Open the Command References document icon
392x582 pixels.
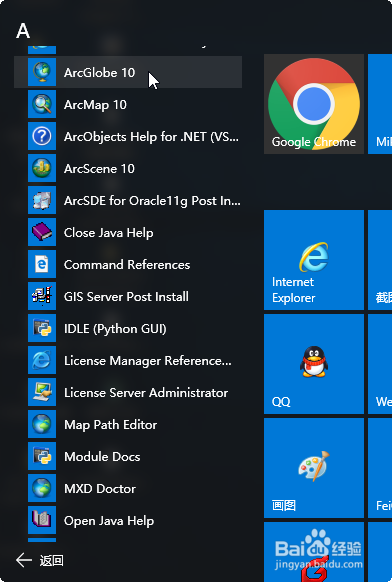(x=42, y=264)
